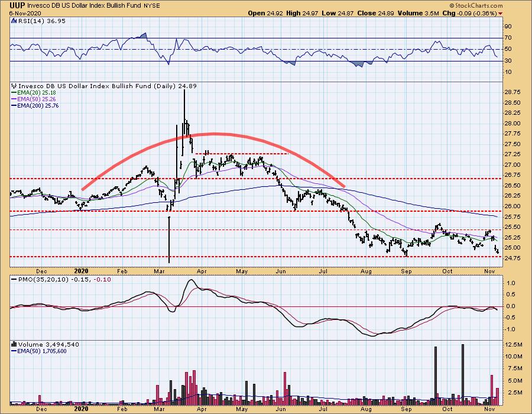Click the black PMO legend line marker
This screenshot has height=414, width=532.
[x=14, y=280]
